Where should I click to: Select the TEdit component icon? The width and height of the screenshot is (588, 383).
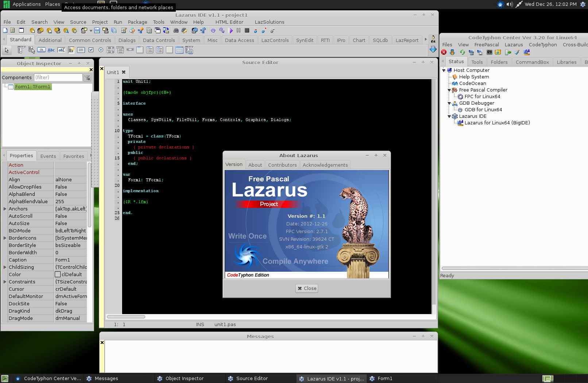(61, 50)
